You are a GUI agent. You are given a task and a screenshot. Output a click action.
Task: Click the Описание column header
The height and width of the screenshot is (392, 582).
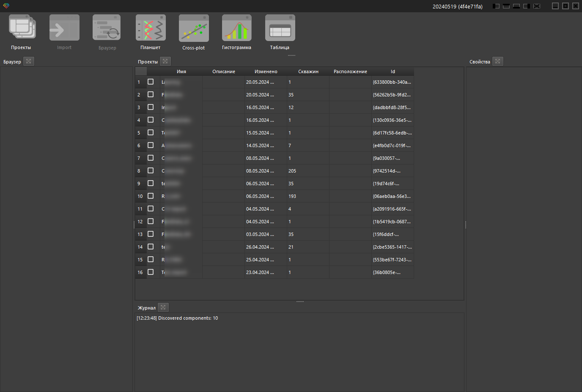coord(224,71)
